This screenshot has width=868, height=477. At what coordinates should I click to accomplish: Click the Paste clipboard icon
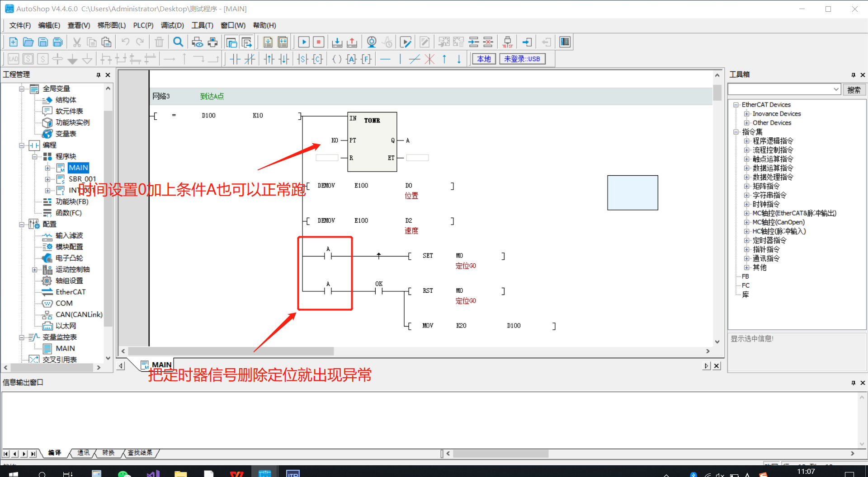(106, 42)
